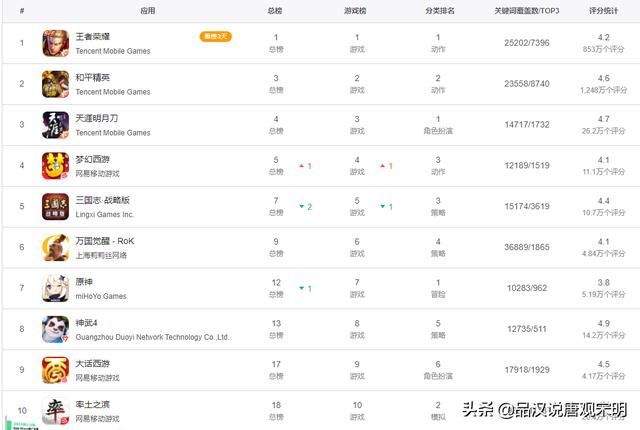Open the 神武4 app name link
Viewport: 640px width, 430px height.
(87, 323)
